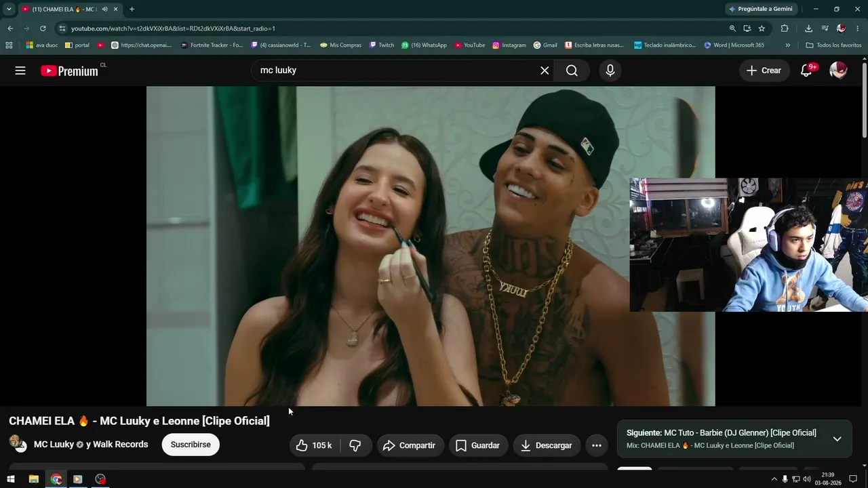This screenshot has height=488, width=868.
Task: Open the Chrome extensions puzzle icon
Action: tap(785, 28)
